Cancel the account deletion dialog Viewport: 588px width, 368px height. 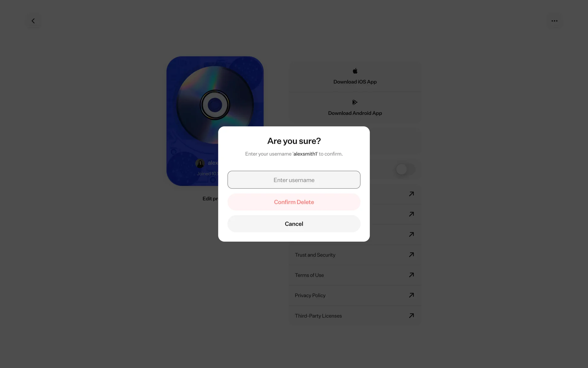coord(294,224)
